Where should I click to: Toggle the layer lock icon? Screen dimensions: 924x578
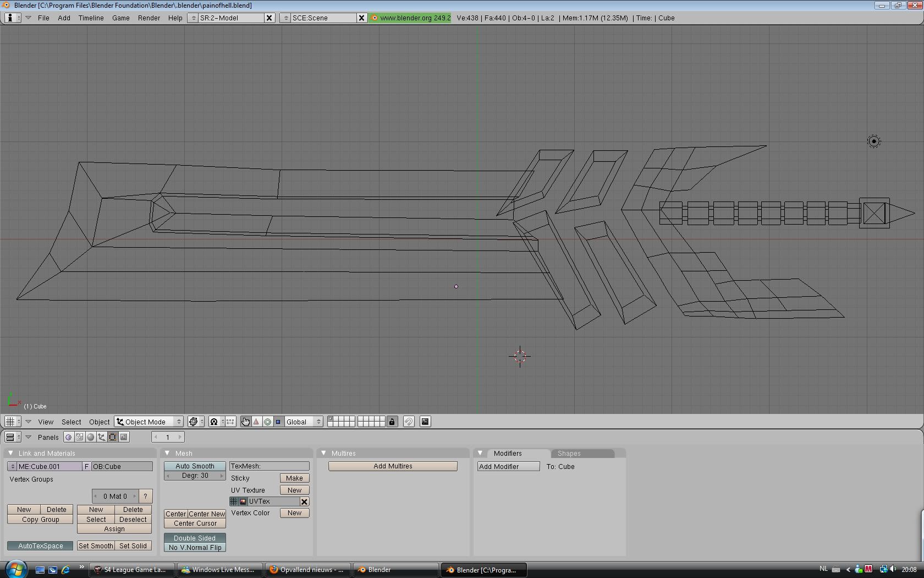pos(392,422)
